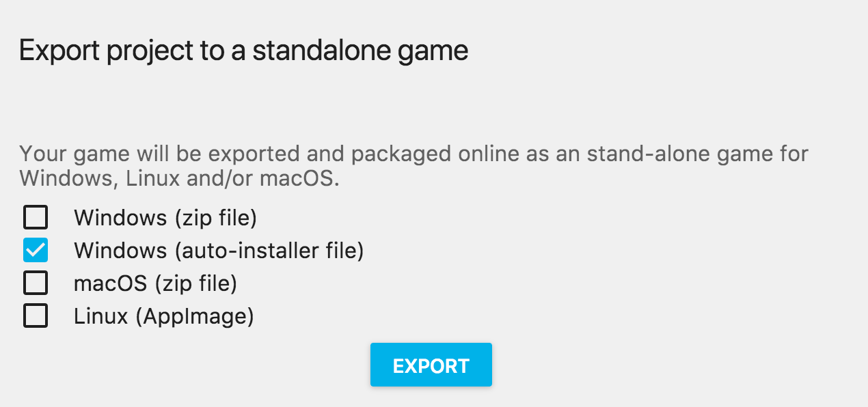Tick the macOS (zip file) checkbox

point(36,283)
